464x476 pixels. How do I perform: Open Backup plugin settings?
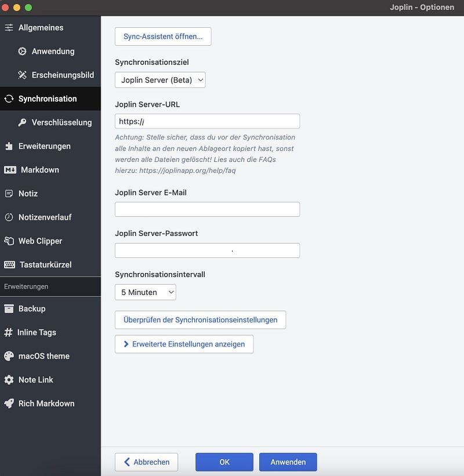pos(50,308)
